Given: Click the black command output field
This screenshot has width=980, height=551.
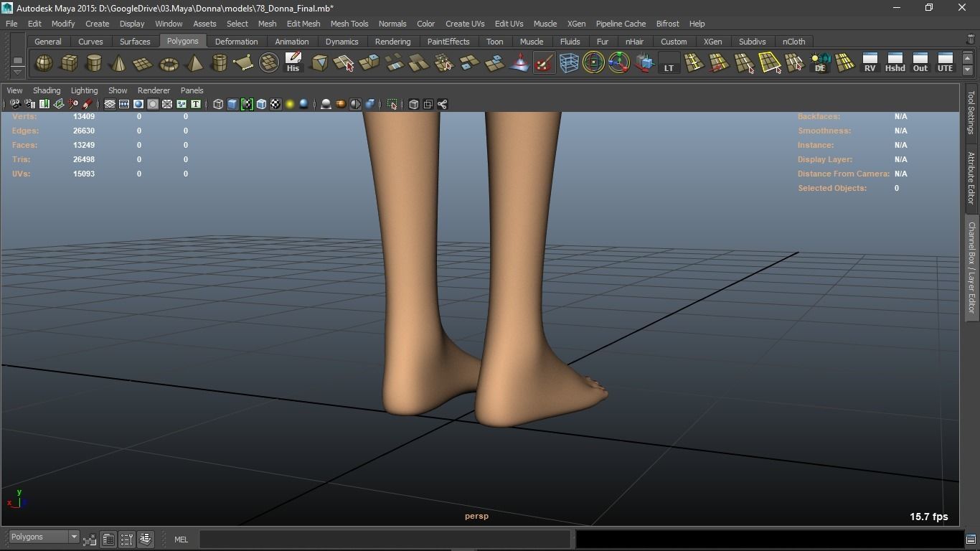Looking at the screenshot, I should tap(769, 539).
